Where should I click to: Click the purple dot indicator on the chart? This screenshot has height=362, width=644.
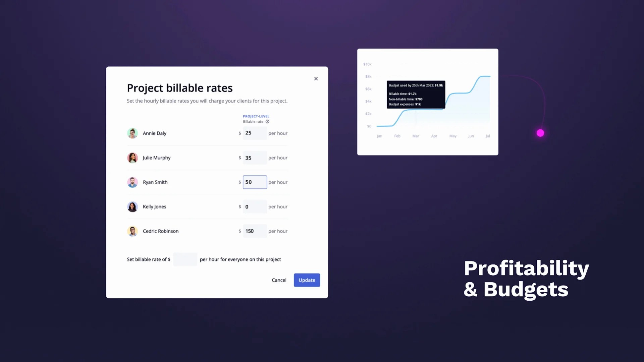(540, 133)
